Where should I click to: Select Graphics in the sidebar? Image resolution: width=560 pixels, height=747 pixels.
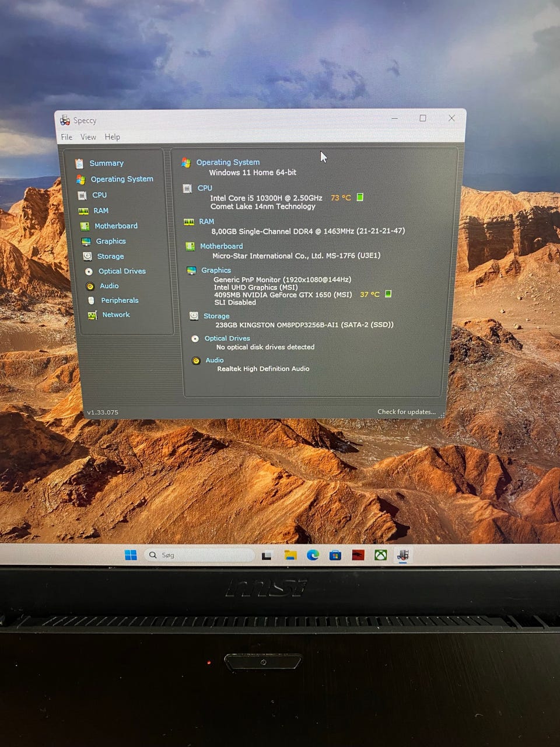point(111,241)
